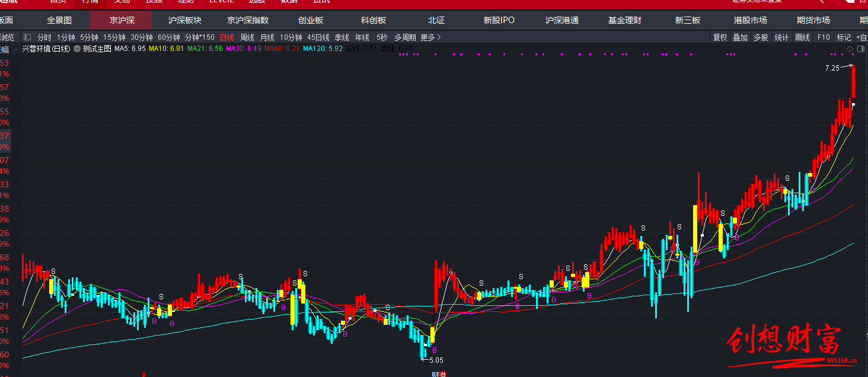This screenshot has height=377, width=868.
Task: Click the 统计 statistics button
Action: pos(781,37)
